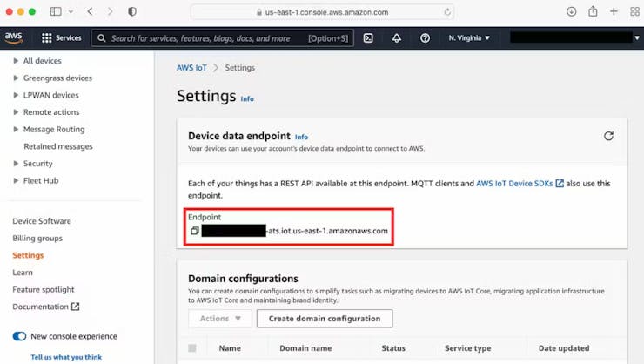The height and width of the screenshot is (364, 644).
Task: Toggle the New console experience switch
Action: click(19, 336)
